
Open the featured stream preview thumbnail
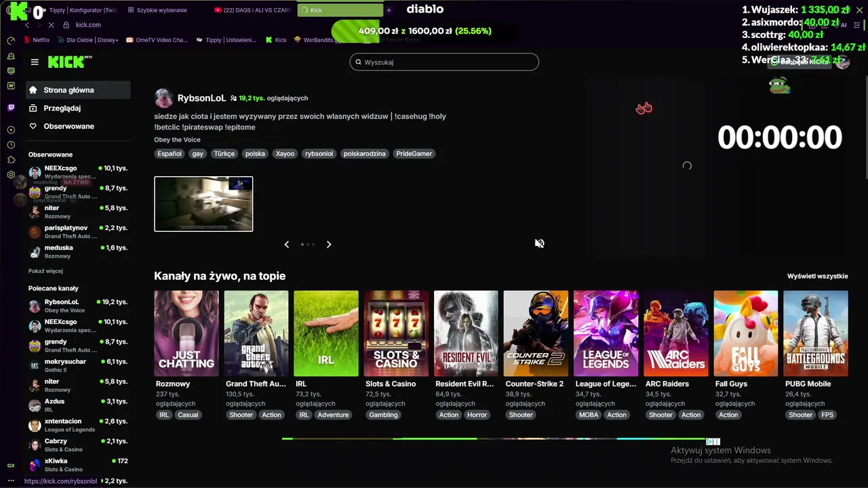(x=203, y=204)
